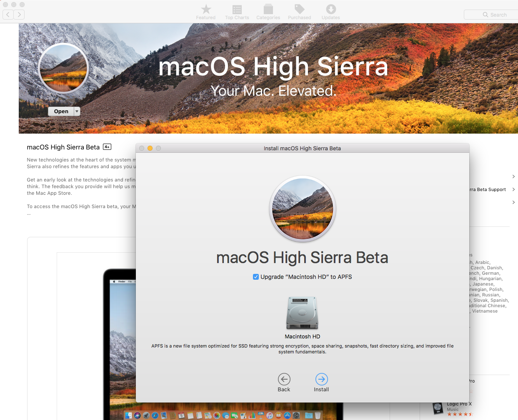The image size is (518, 420).
Task: Click the Macintosh HD label
Action: click(x=303, y=336)
